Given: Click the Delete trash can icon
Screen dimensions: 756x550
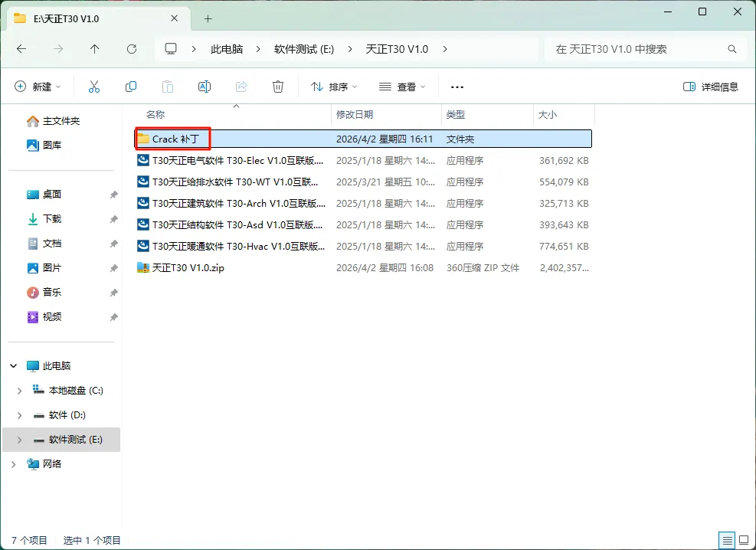Looking at the screenshot, I should click(x=278, y=87).
